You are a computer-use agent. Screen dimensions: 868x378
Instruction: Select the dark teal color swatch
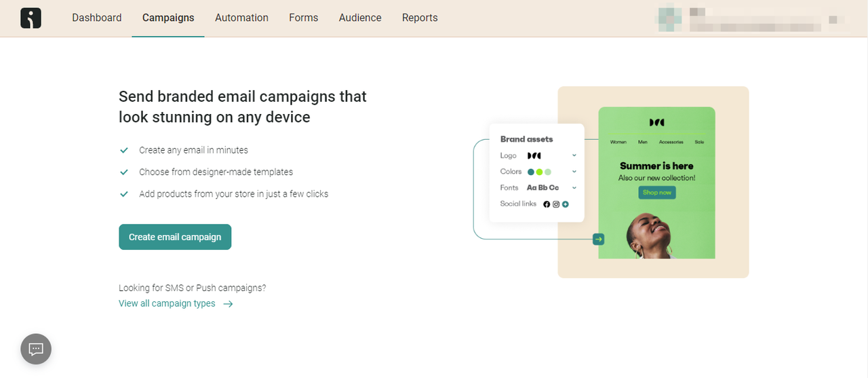(x=531, y=172)
